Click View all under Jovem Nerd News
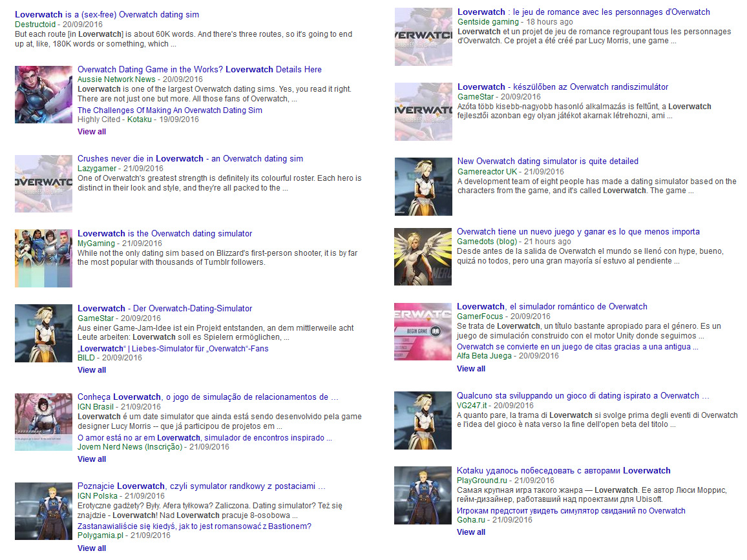 (x=92, y=459)
